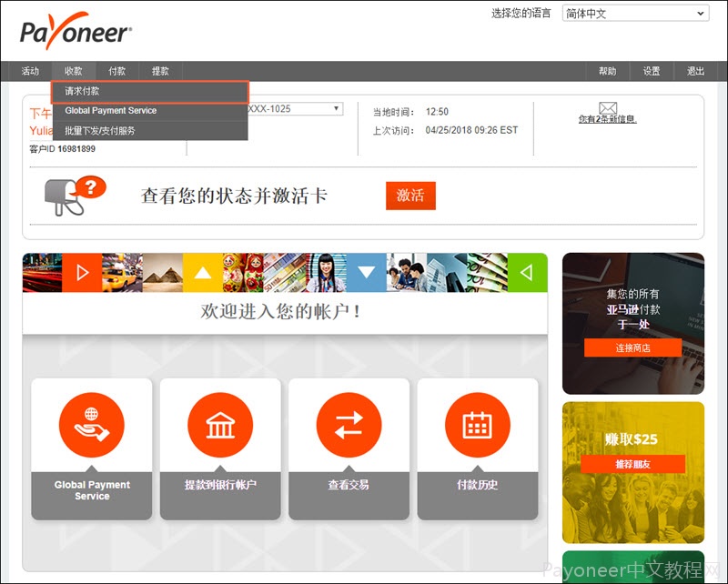Click the 提款到银行帐户 card label

(x=220, y=485)
